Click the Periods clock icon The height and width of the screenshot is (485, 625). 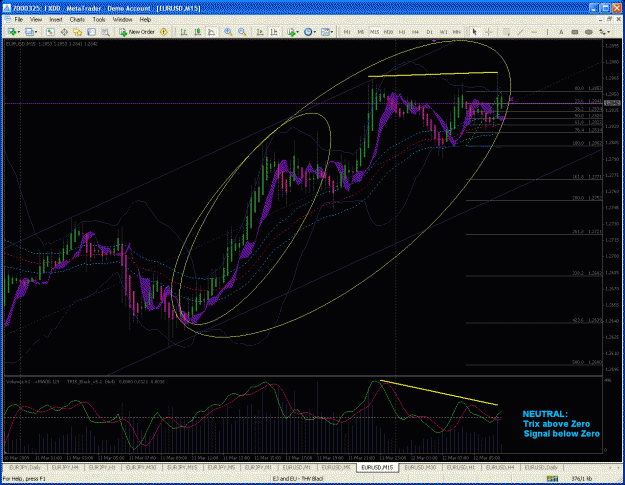click(x=308, y=32)
